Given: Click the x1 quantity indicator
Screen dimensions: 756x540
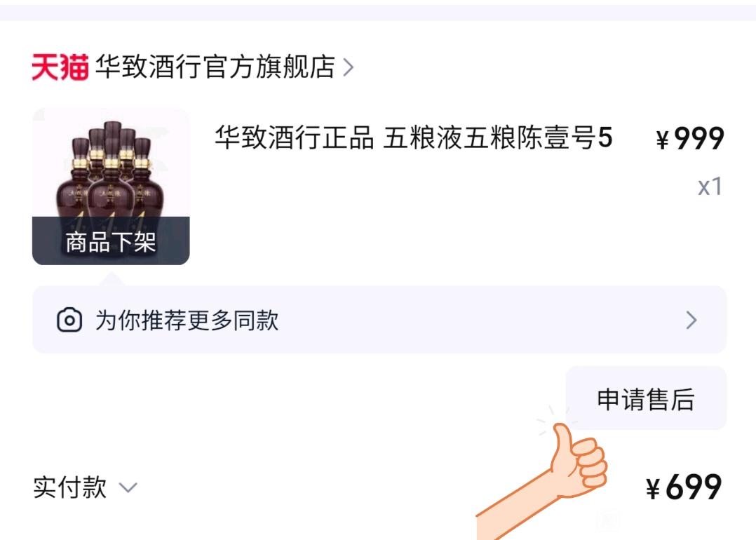Looking at the screenshot, I should pyautogui.click(x=710, y=187).
